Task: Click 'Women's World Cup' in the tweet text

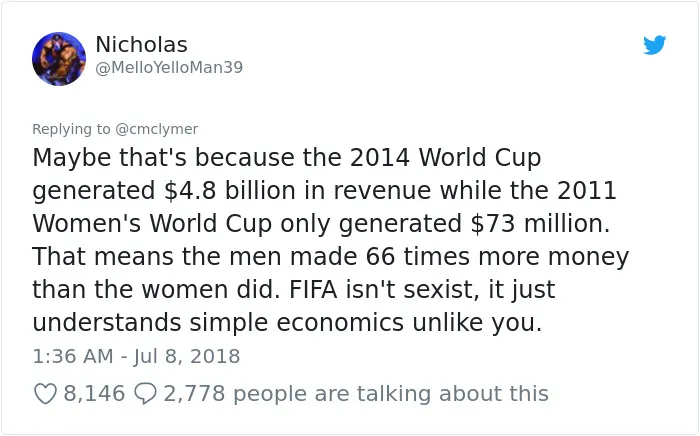Action: pyautogui.click(x=152, y=224)
